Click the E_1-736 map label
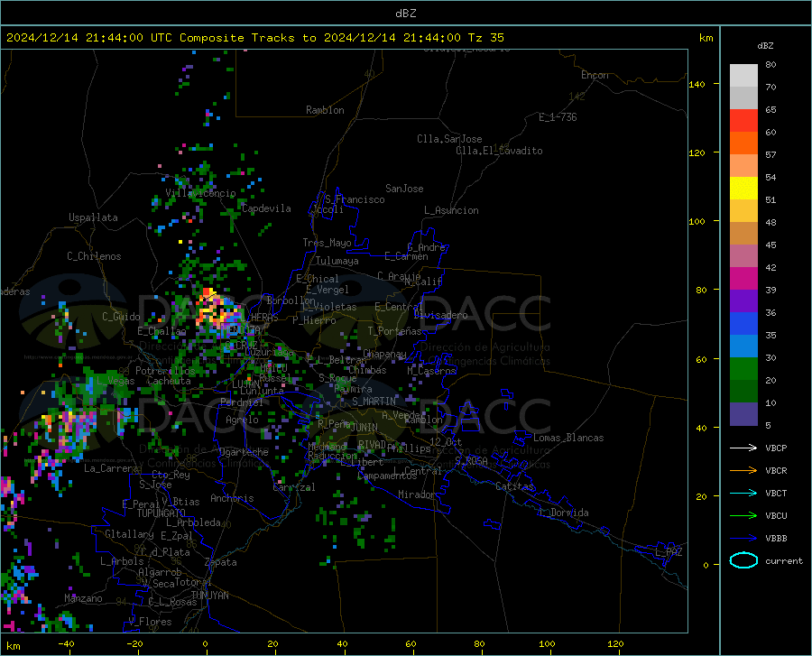 point(558,117)
